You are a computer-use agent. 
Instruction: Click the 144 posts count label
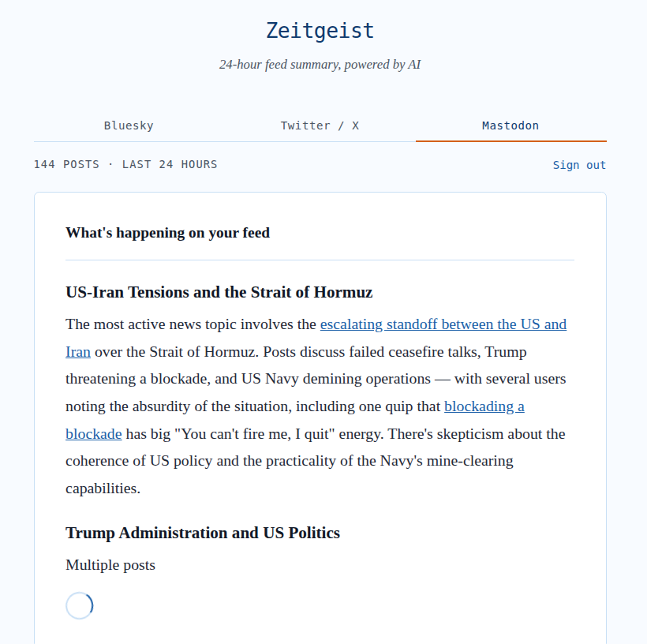click(x=66, y=164)
